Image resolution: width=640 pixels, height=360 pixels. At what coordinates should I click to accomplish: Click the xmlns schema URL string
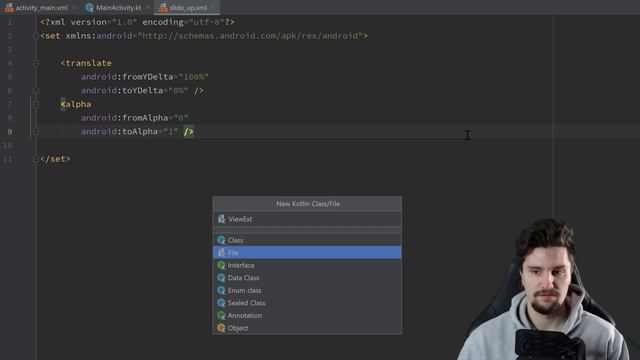click(250, 36)
